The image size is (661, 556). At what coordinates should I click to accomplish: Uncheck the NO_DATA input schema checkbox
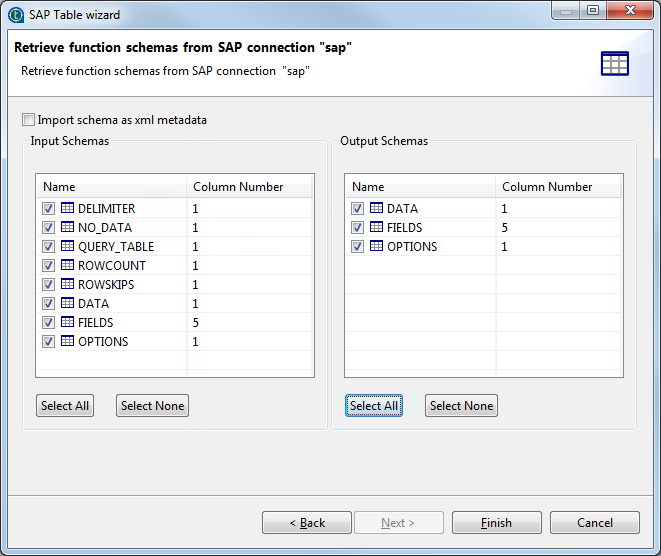pos(49,228)
